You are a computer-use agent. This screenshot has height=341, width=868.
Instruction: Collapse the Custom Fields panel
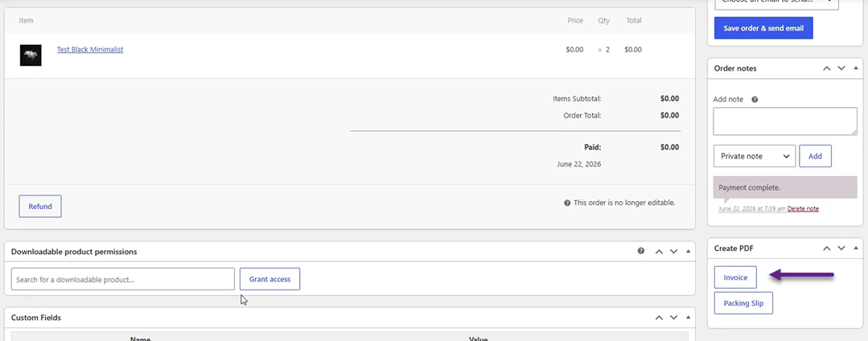tap(688, 318)
